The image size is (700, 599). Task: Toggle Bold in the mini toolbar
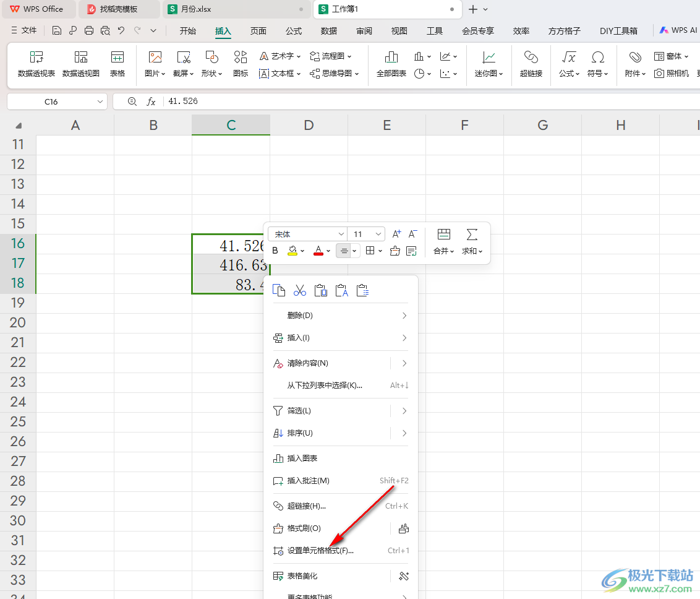click(x=275, y=251)
